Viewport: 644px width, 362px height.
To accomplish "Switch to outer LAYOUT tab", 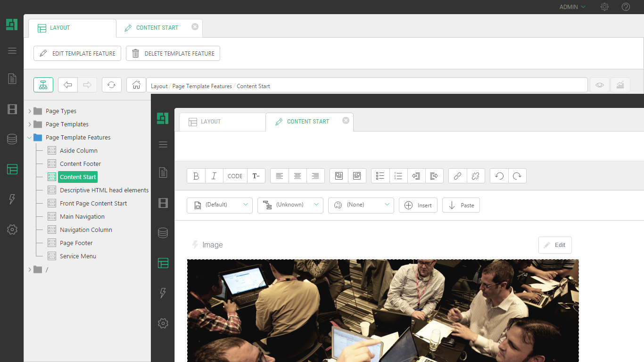I will coord(72,28).
